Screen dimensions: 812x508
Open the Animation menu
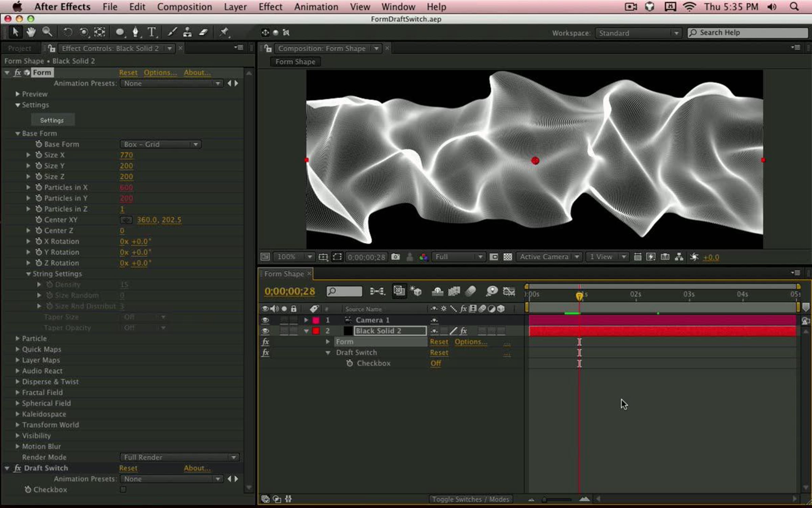click(x=316, y=7)
